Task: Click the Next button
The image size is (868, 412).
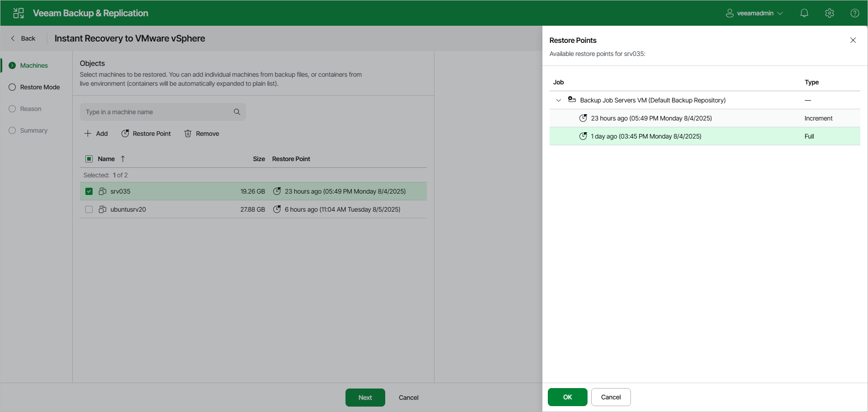Action: tap(365, 398)
